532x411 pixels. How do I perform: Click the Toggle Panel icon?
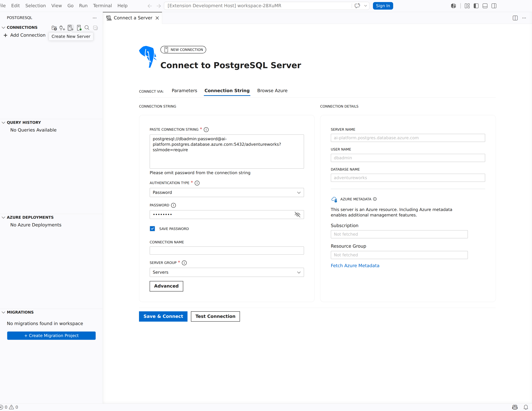[x=485, y=6]
